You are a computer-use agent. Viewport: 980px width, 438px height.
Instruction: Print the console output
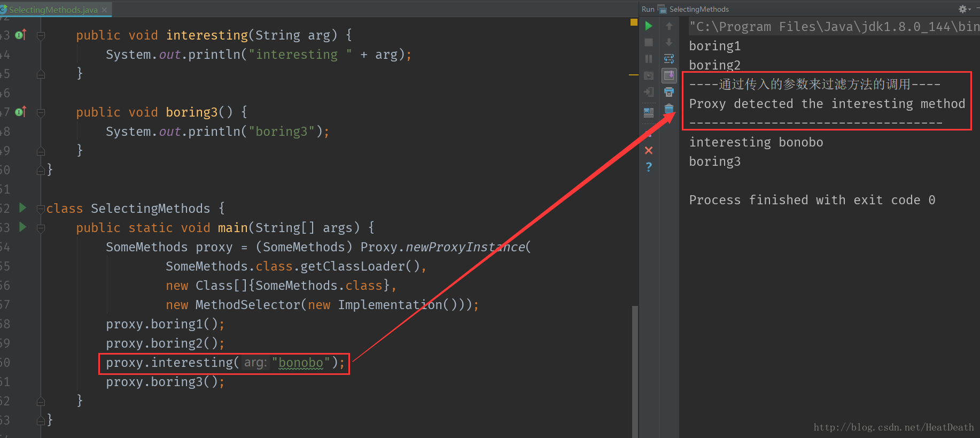(x=669, y=92)
